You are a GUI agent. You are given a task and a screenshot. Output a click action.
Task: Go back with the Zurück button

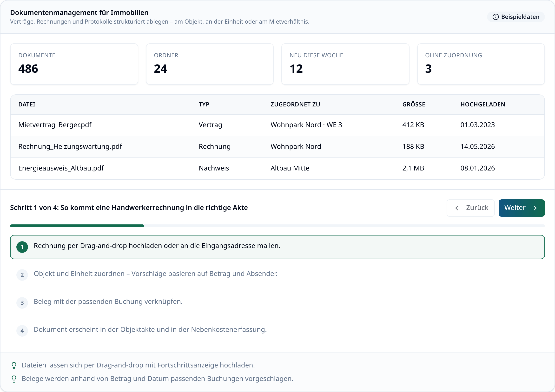[x=471, y=208]
